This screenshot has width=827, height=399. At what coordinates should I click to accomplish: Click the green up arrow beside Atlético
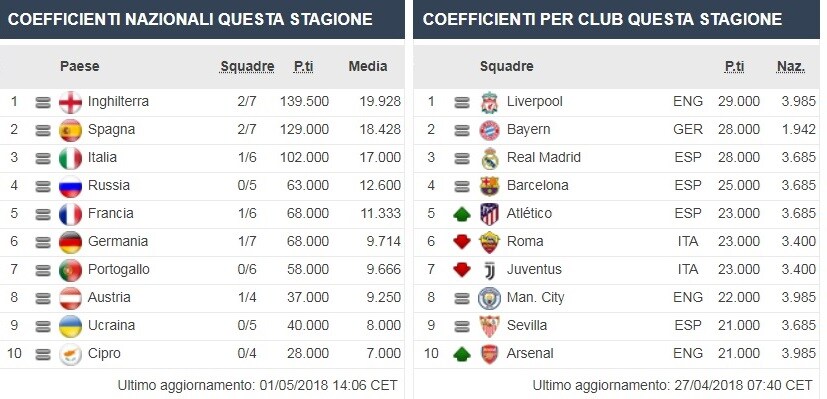coord(462,214)
